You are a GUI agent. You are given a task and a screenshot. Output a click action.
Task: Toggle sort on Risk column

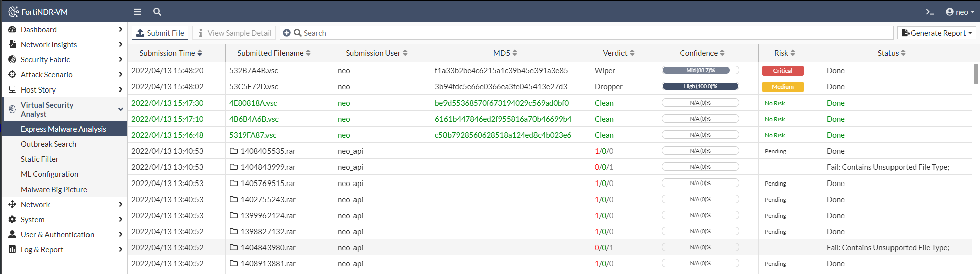tap(784, 53)
